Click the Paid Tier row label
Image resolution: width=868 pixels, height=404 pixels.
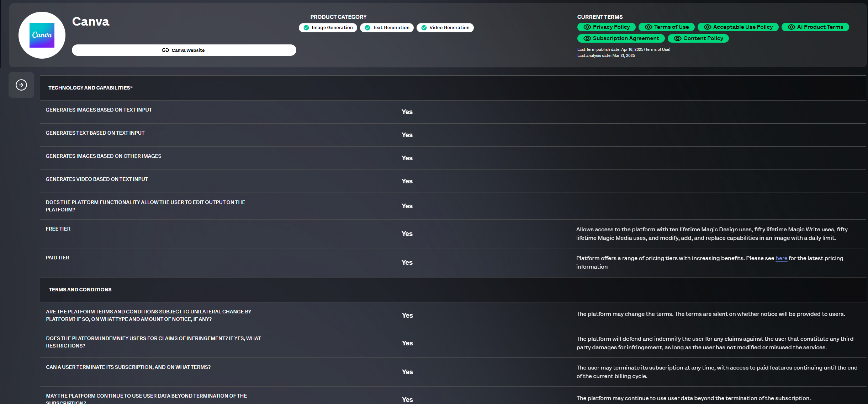[57, 258]
